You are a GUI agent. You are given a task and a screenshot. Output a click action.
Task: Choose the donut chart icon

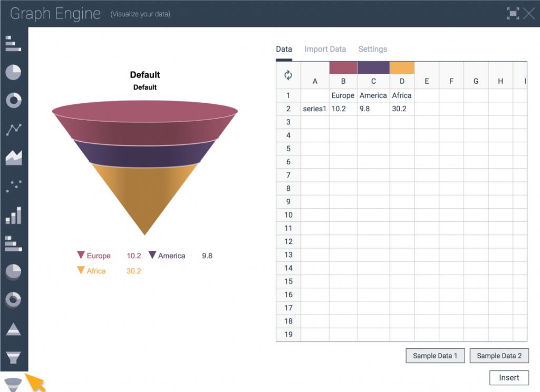click(13, 100)
